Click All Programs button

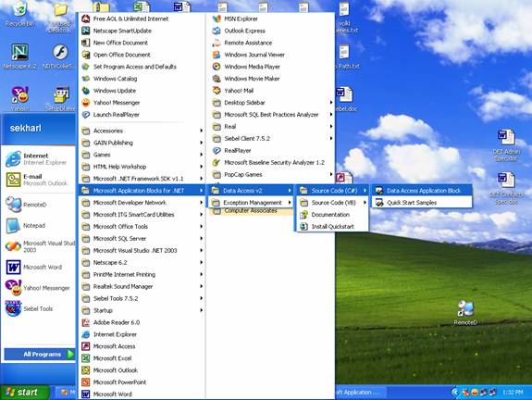click(40, 354)
